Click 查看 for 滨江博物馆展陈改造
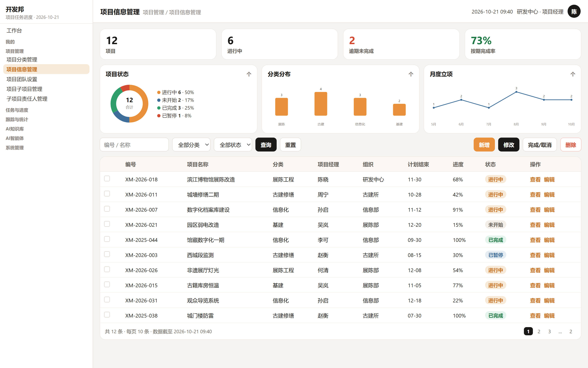The height and width of the screenshot is (368, 588). tap(535, 180)
